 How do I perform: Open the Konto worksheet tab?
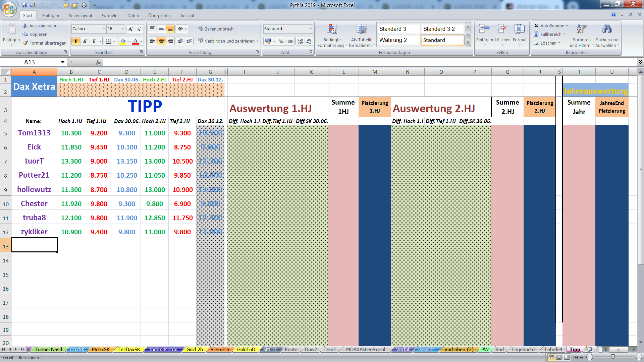point(291,349)
